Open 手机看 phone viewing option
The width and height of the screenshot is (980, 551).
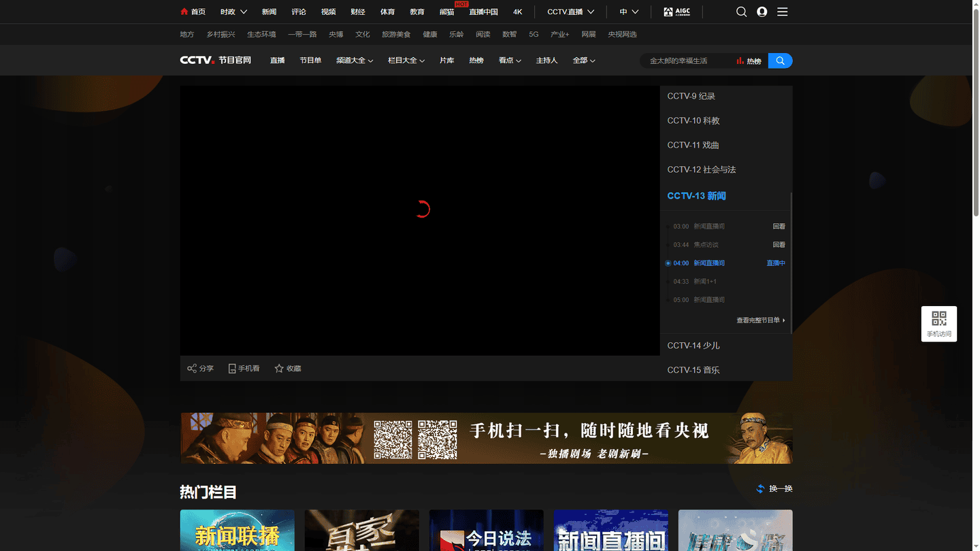(x=244, y=368)
